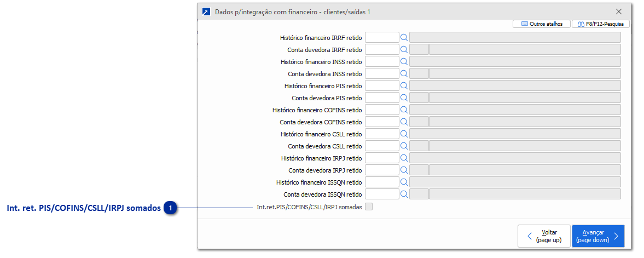Click search icon for Histórico financeiro CSLL retido

(404, 134)
